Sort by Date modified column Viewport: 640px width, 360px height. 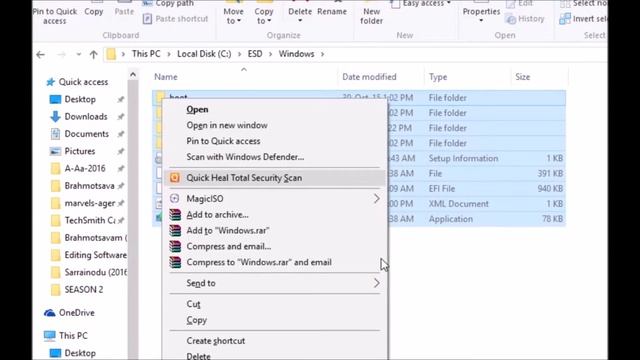[x=369, y=77]
